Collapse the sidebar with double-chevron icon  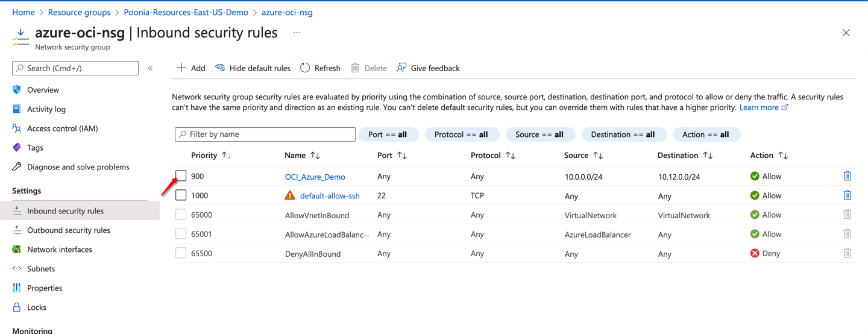[x=151, y=68]
